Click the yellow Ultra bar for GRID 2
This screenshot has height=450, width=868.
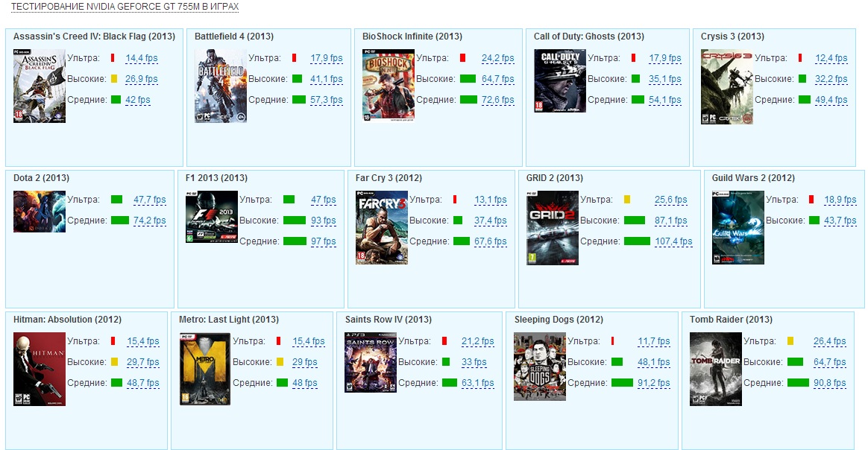627,200
